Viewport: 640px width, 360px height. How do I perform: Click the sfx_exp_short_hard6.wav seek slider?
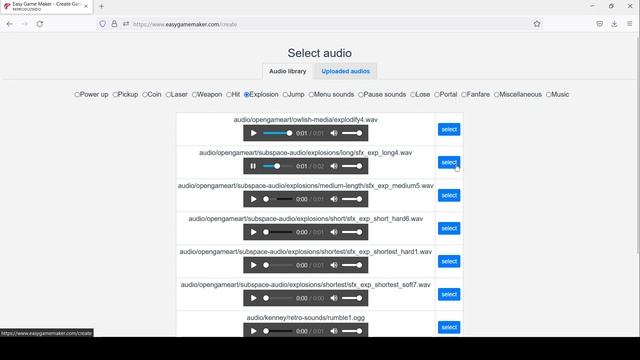(278, 232)
